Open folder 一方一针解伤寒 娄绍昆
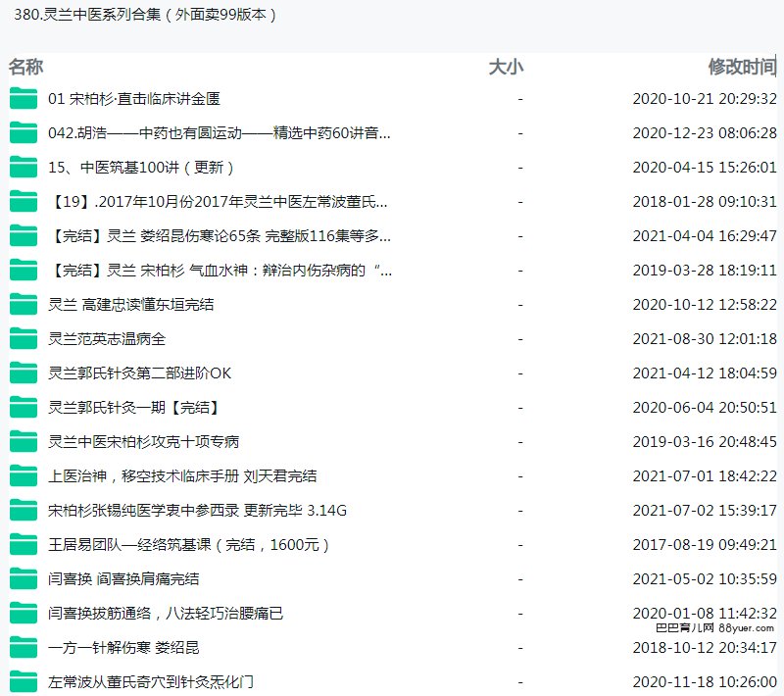Screen dimensions: 784x696 pos(123,648)
